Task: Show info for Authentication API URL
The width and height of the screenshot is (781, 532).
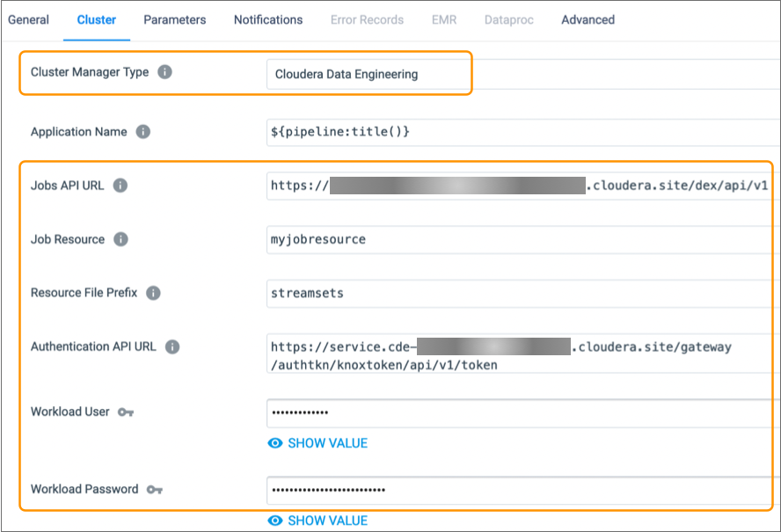Action: coord(172,346)
